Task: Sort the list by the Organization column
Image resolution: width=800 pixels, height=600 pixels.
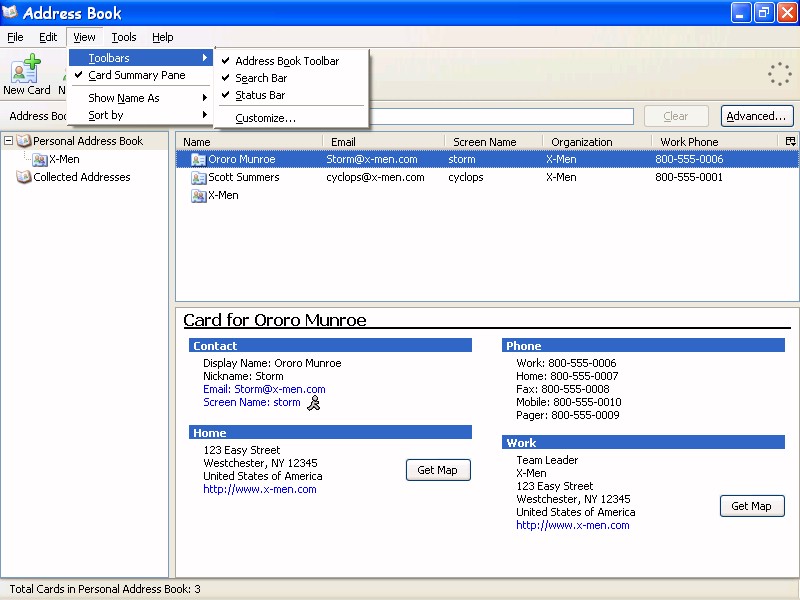Action: pos(597,142)
